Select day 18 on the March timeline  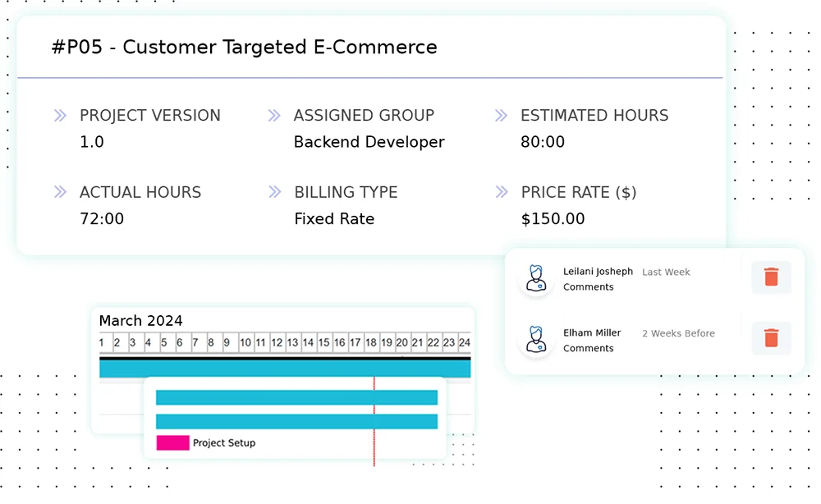coord(370,343)
